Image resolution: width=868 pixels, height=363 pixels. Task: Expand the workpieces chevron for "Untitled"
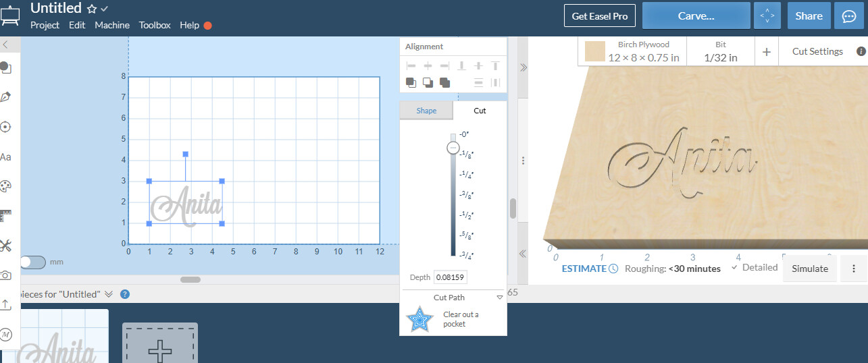(109, 294)
